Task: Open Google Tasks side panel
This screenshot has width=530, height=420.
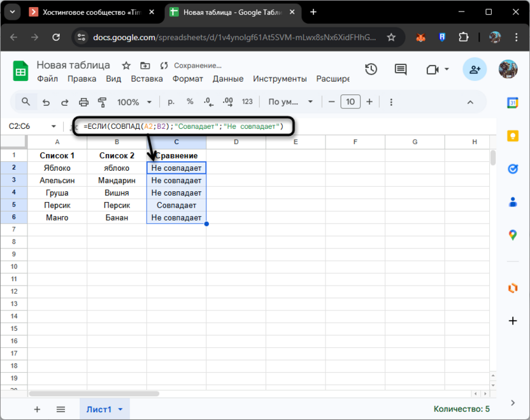Action: pyautogui.click(x=513, y=169)
